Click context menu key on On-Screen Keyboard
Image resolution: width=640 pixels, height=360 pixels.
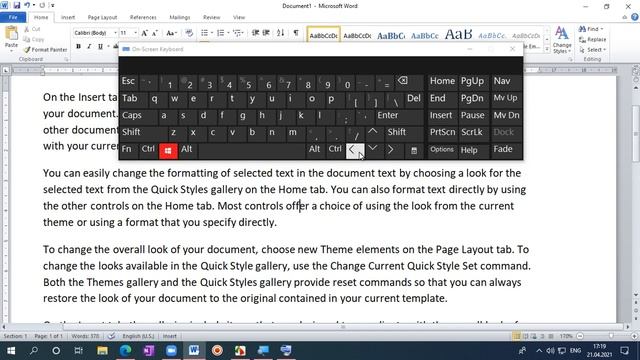click(414, 151)
